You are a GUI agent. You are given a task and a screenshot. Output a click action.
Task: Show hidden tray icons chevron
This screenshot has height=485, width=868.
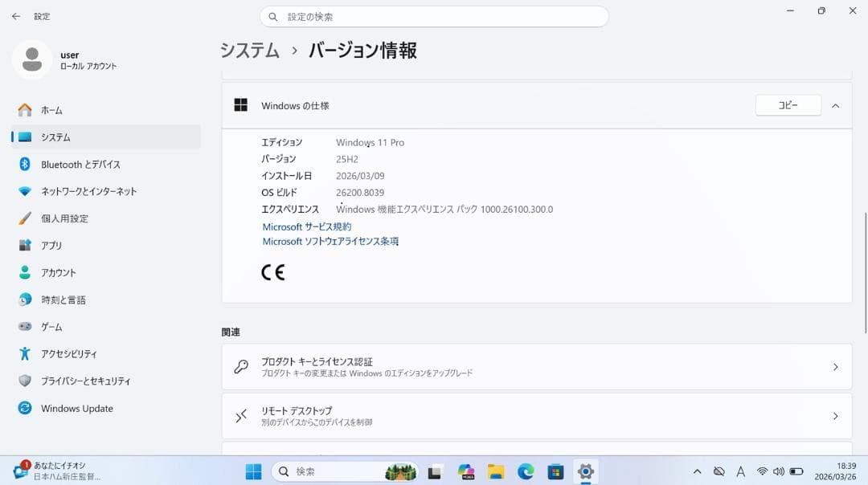pyautogui.click(x=698, y=471)
